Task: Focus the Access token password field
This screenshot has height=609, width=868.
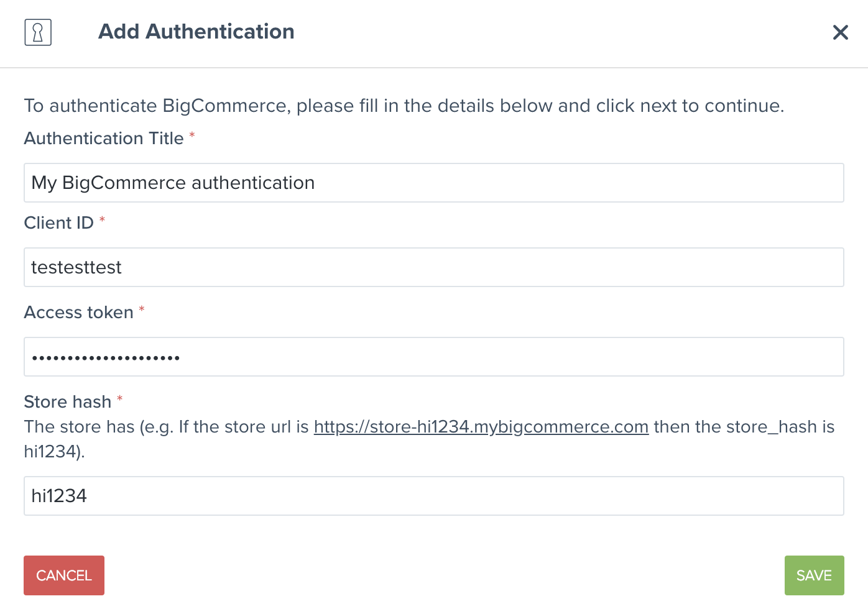Action: [x=433, y=357]
